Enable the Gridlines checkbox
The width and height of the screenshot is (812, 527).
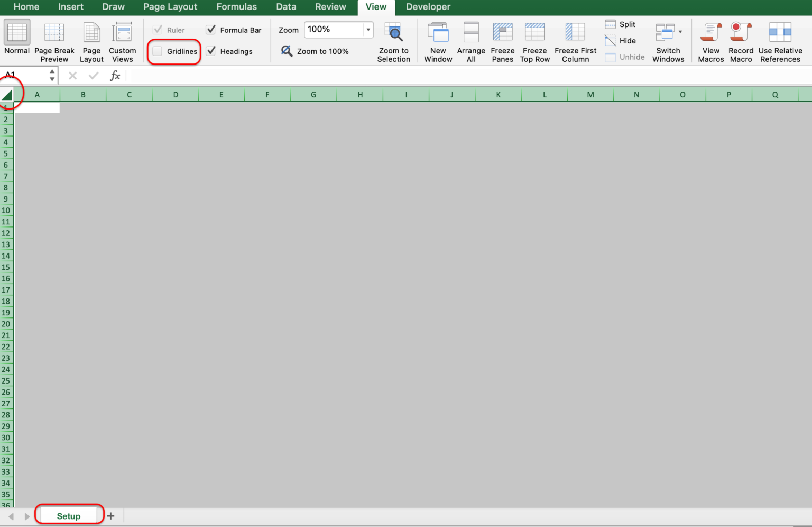[157, 51]
